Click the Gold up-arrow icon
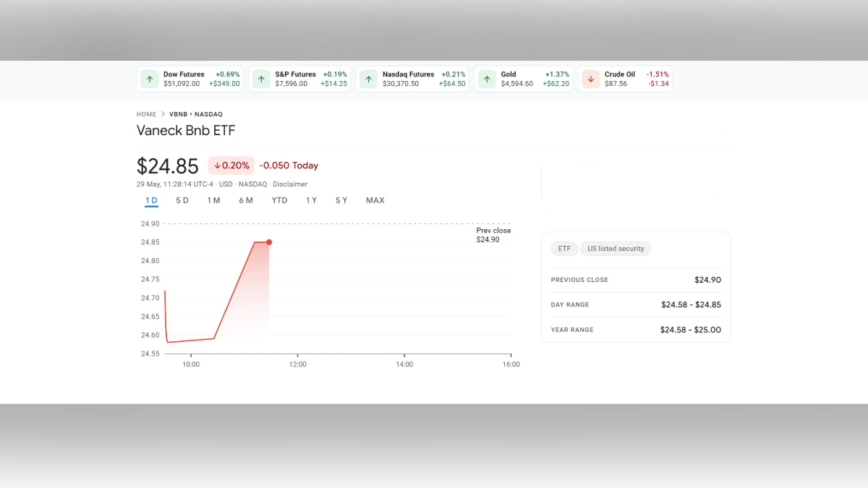Image resolution: width=868 pixels, height=488 pixels. coord(487,80)
